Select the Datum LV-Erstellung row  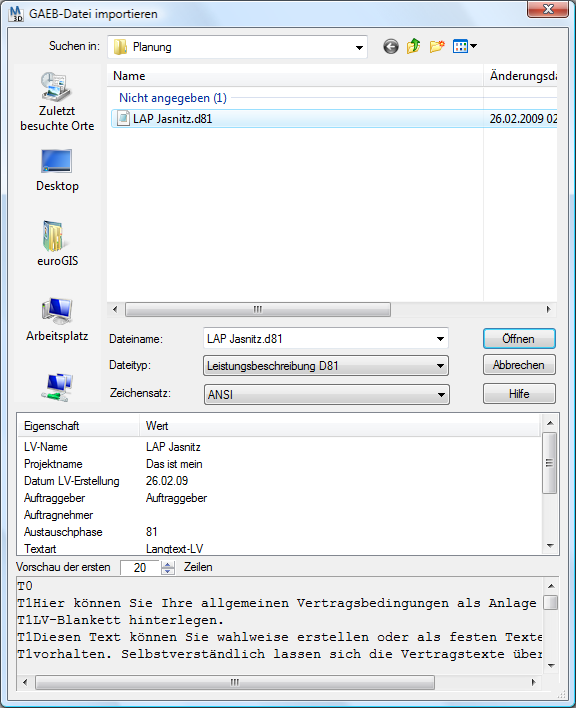pos(280,481)
